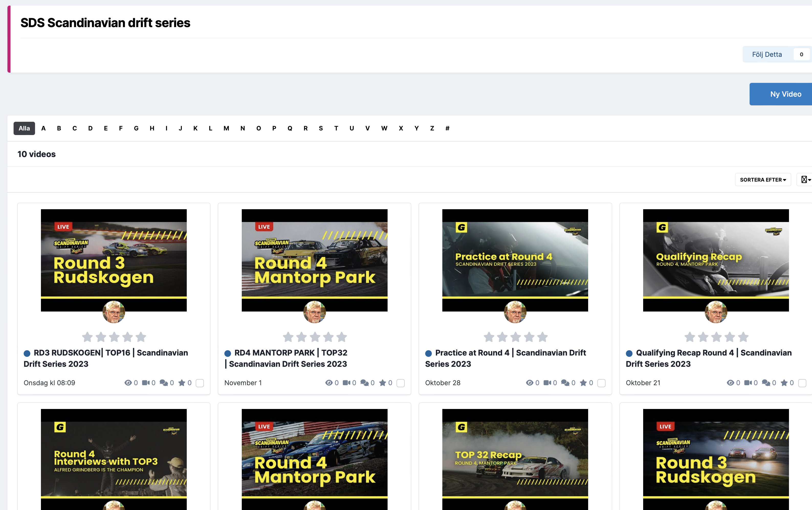This screenshot has width=812, height=510.
Task: Click rating star icon on Practice at Round 4 card
Action: [583, 383]
